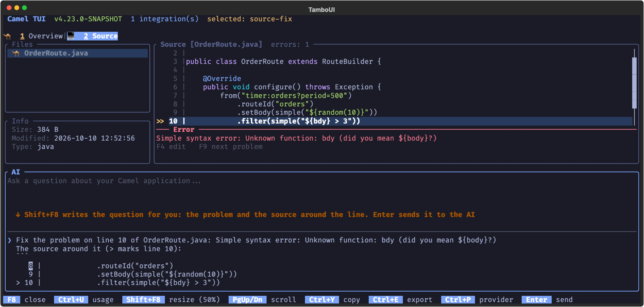This screenshot has width=644, height=307.
Task: Click the Size: 384 B info row
Action: pyautogui.click(x=35, y=130)
